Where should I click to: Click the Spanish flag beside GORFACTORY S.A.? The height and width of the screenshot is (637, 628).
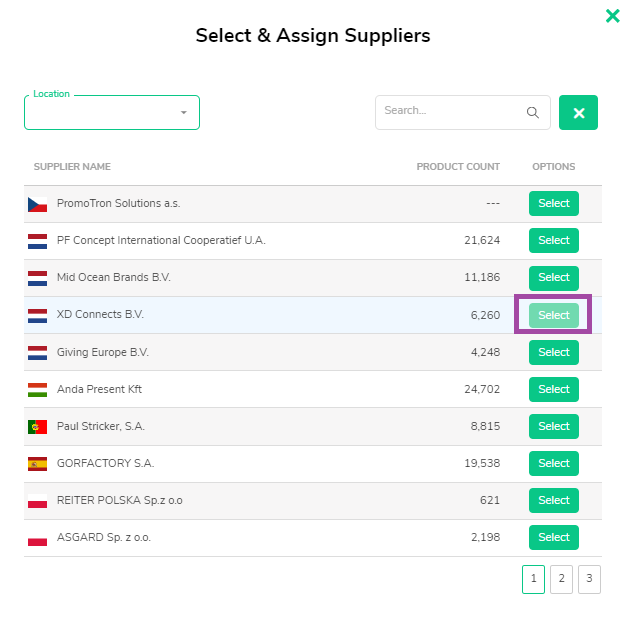(x=37, y=464)
